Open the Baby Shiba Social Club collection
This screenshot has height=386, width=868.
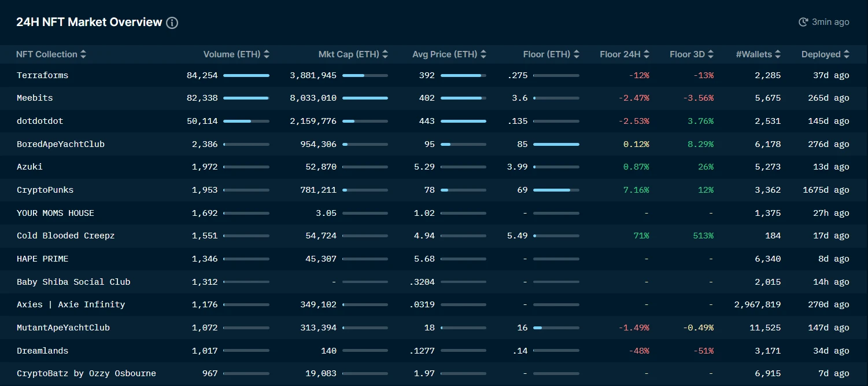point(73,282)
